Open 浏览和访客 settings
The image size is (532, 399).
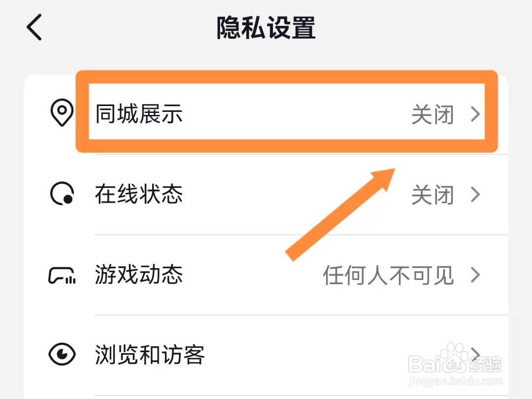pos(150,355)
